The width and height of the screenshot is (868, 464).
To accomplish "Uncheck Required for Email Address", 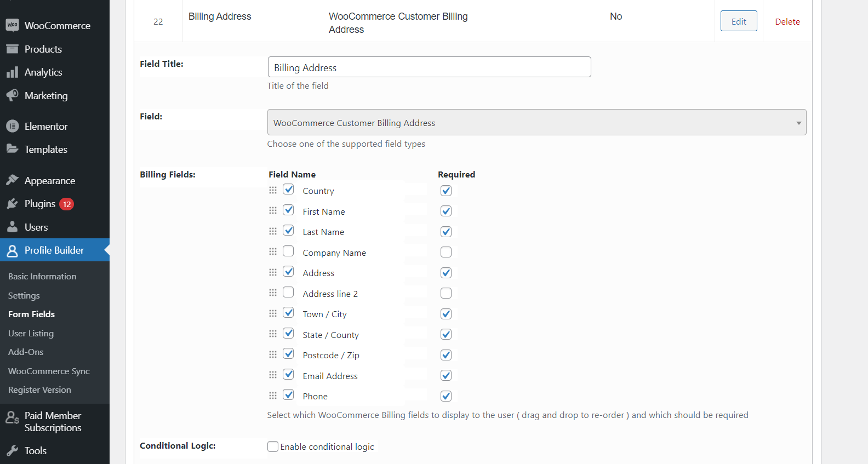I will click(x=446, y=375).
